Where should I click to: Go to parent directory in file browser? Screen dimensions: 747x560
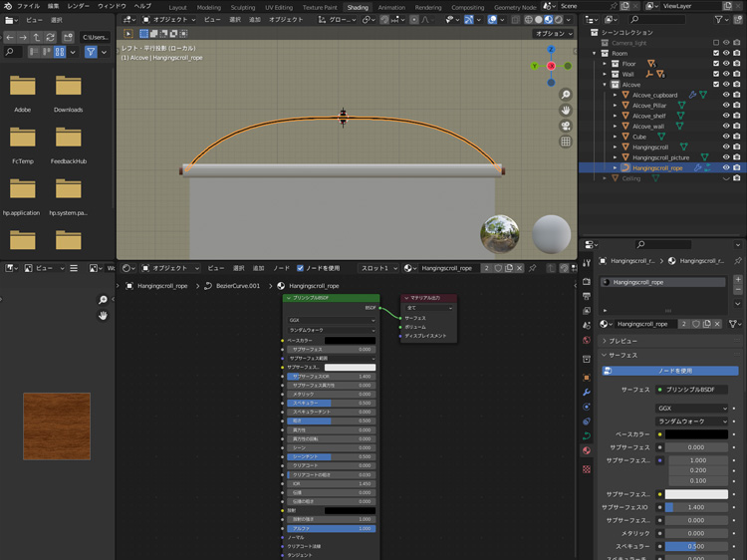[x=37, y=37]
